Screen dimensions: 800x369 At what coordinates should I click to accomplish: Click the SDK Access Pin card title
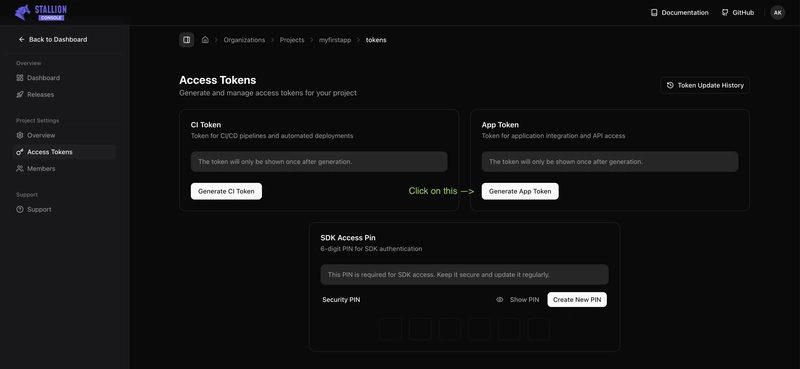(348, 238)
